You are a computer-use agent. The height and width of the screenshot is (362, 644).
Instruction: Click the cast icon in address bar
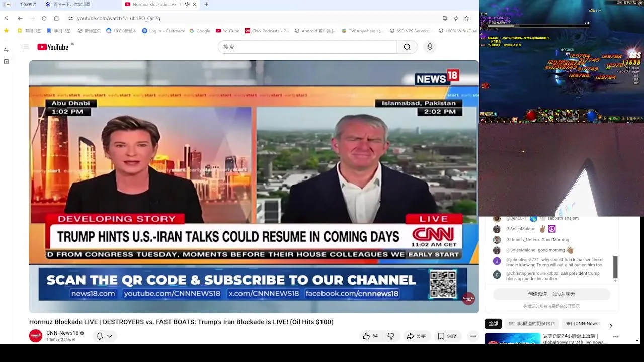(445, 18)
